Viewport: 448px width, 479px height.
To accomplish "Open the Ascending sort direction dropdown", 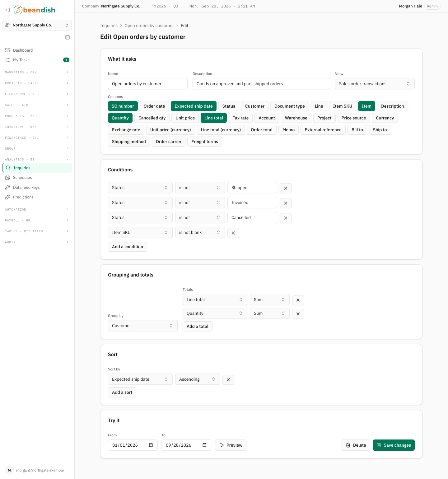I will click(x=197, y=379).
